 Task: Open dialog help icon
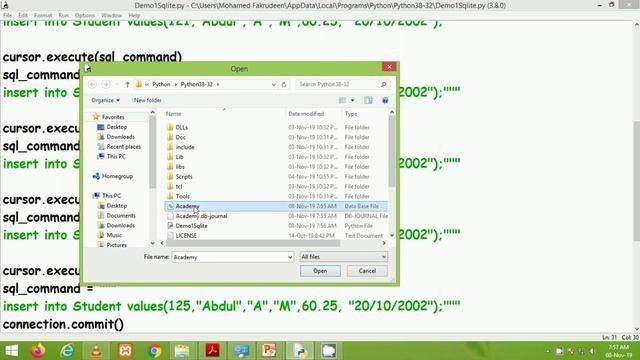(x=385, y=100)
